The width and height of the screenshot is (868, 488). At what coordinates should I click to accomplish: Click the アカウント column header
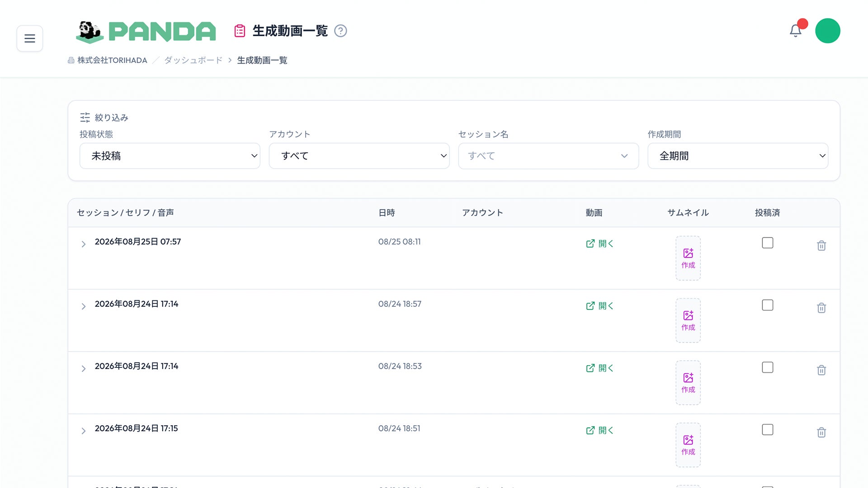[x=482, y=213]
